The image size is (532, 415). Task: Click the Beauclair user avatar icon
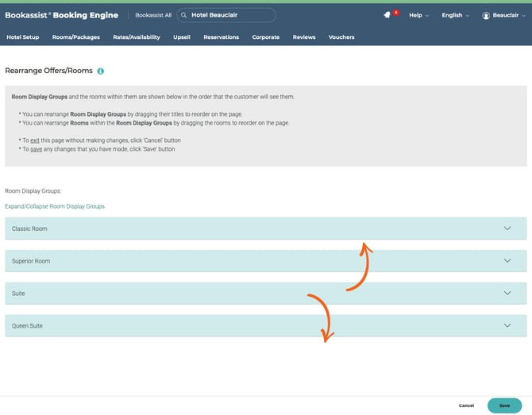pyautogui.click(x=486, y=15)
